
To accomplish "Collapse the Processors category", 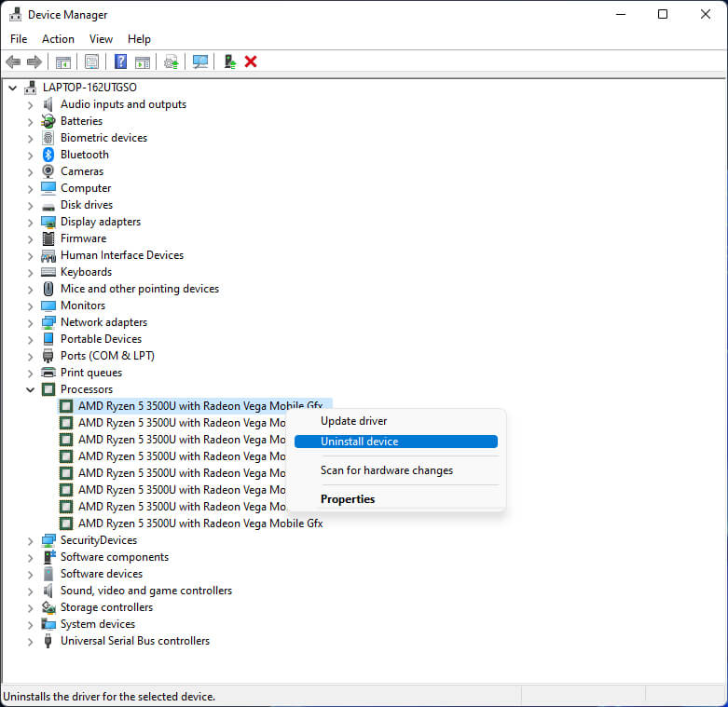I will (30, 389).
